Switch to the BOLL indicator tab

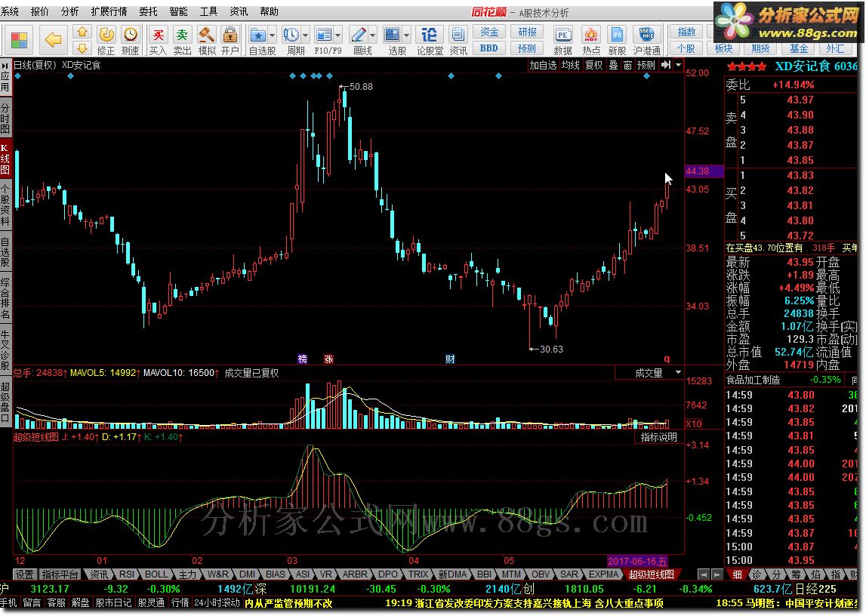click(x=156, y=574)
